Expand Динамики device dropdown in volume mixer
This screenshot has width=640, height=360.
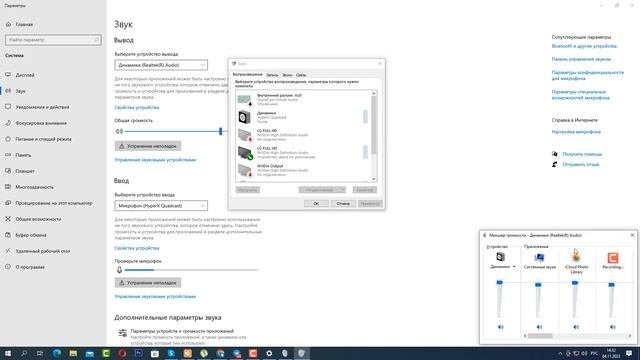click(x=514, y=267)
